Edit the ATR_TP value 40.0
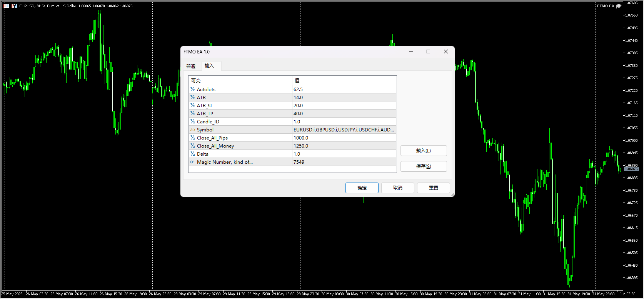The width and height of the screenshot is (644, 299). 344,113
